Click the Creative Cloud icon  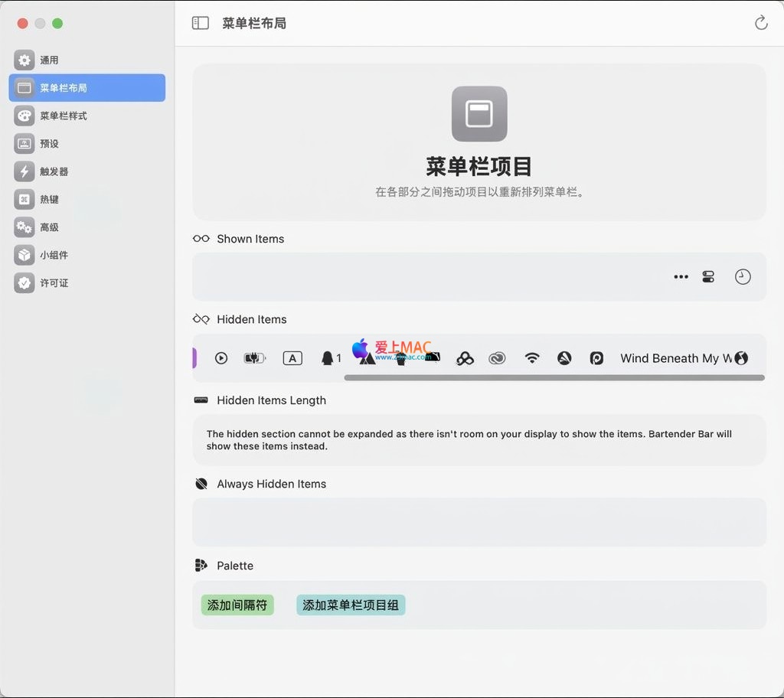(x=498, y=358)
